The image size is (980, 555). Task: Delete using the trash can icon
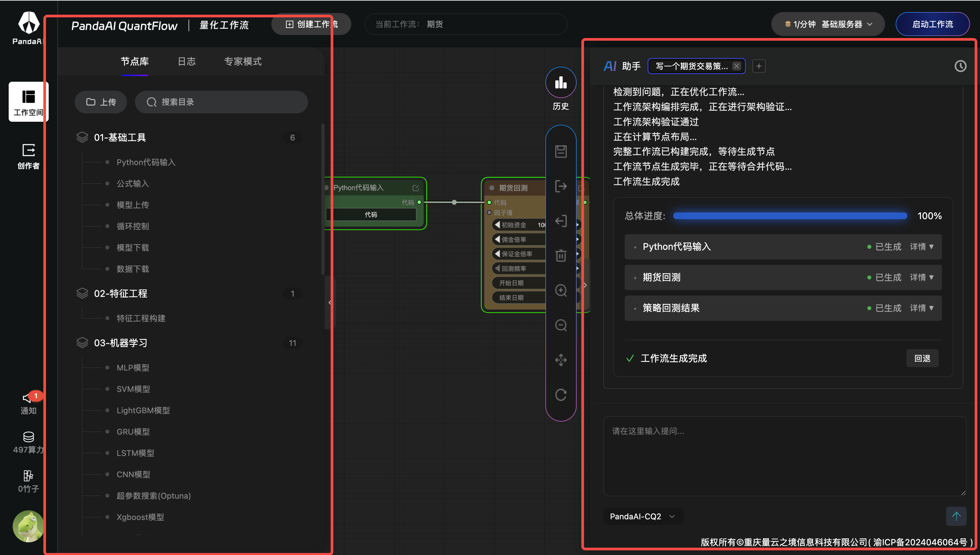pos(561,255)
